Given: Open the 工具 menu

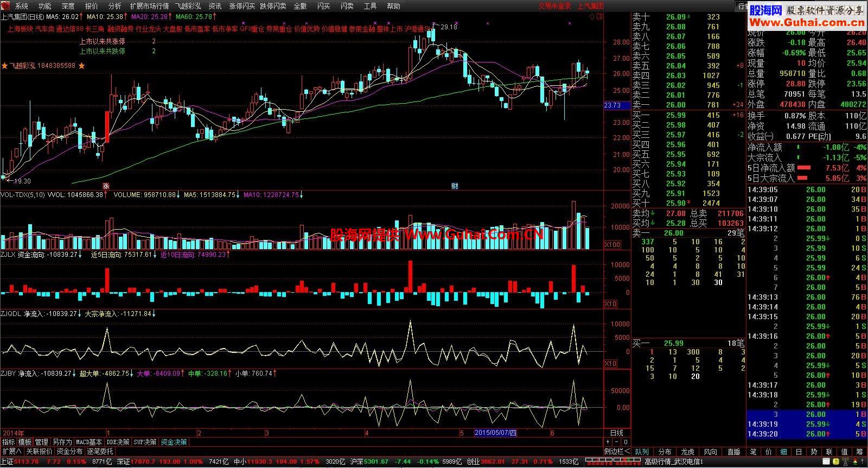Looking at the screenshot, I should tap(370, 6).
